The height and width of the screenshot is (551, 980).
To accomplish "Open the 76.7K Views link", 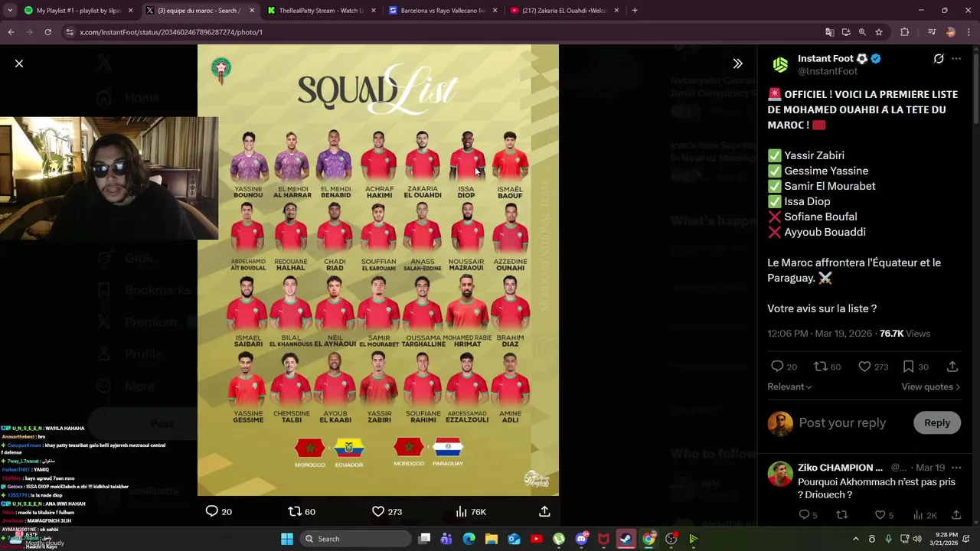I will [x=905, y=334].
